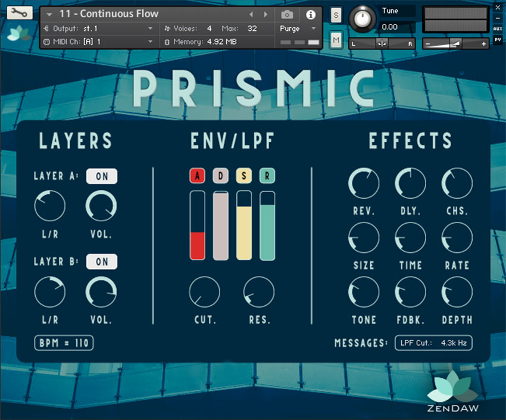Open instrument edit mode with wrench icon
The height and width of the screenshot is (420, 506).
click(x=20, y=13)
